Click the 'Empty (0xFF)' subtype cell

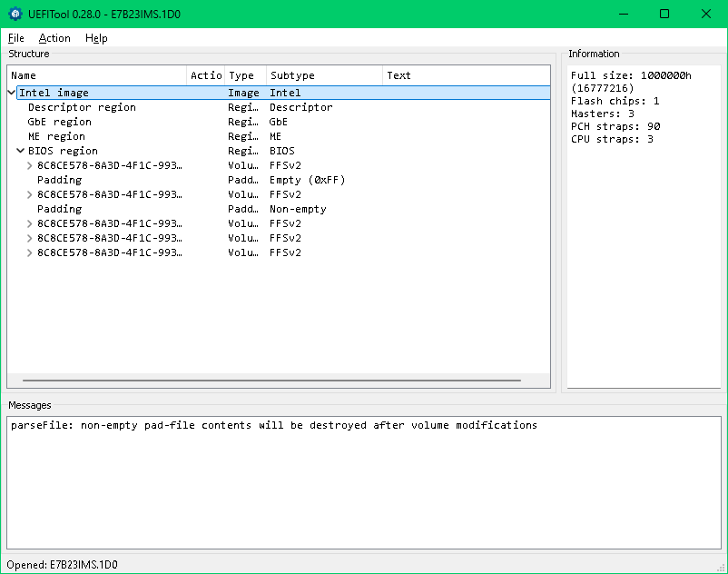(307, 180)
